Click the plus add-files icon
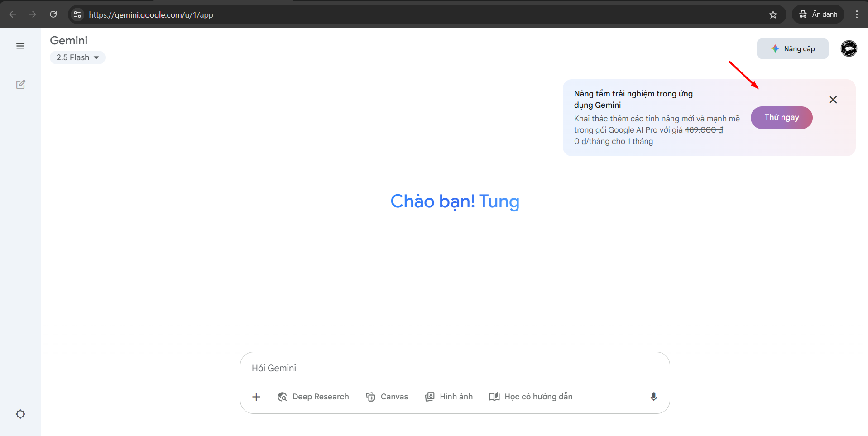The image size is (868, 436). tap(256, 397)
